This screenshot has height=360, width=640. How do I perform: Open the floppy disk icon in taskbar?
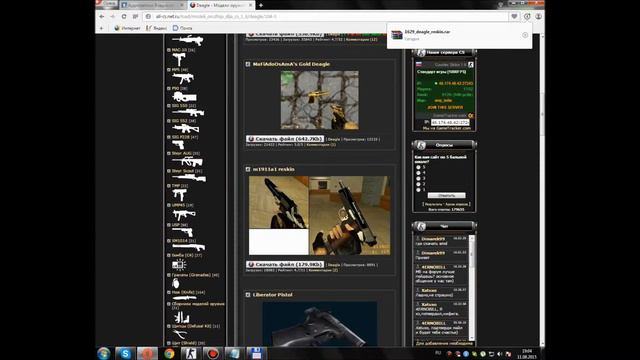tap(256, 353)
